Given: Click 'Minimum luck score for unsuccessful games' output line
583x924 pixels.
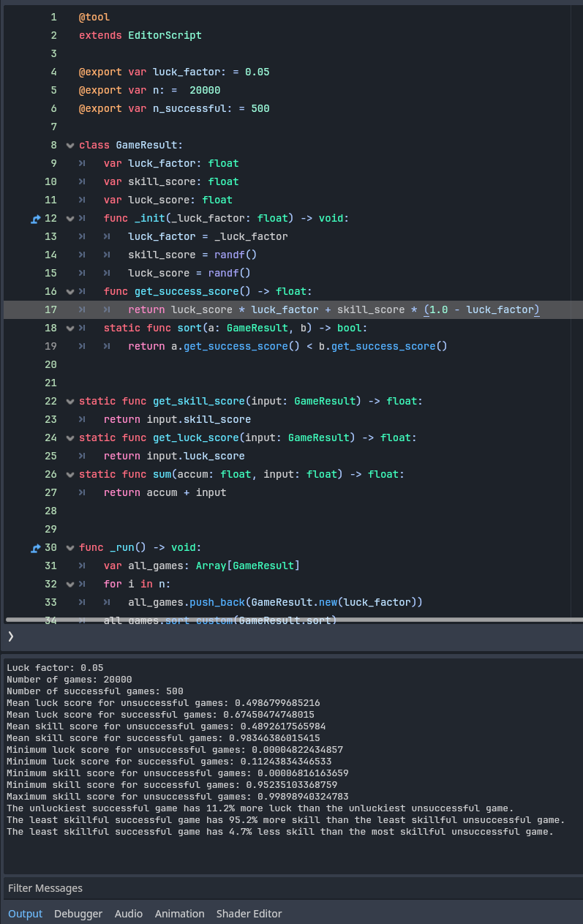Looking at the screenshot, I should 175,749.
